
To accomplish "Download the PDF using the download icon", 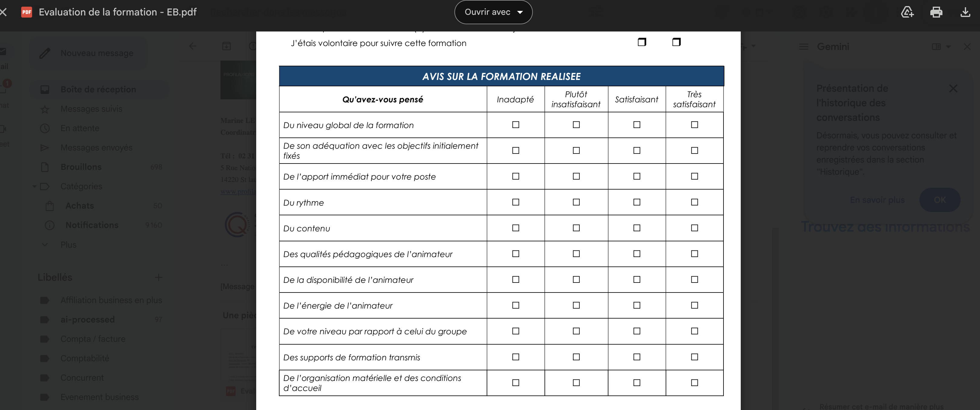I will click(x=965, y=12).
